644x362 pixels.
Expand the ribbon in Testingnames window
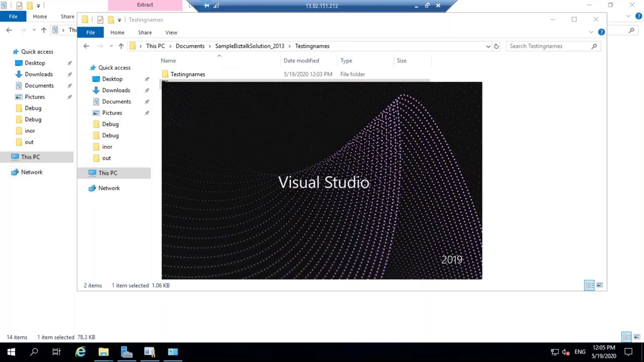(591, 32)
